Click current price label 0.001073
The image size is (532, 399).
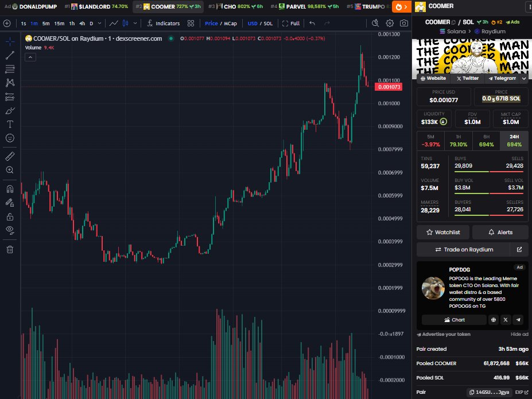coord(389,87)
